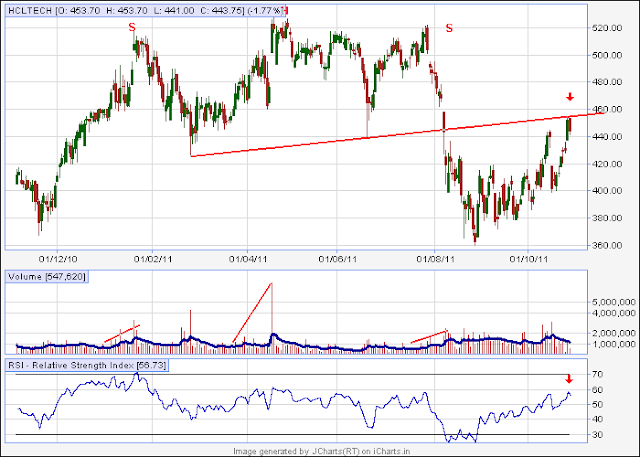640x457 pixels.
Task: Click the 01/04/11 date axis label
Action: [248, 259]
